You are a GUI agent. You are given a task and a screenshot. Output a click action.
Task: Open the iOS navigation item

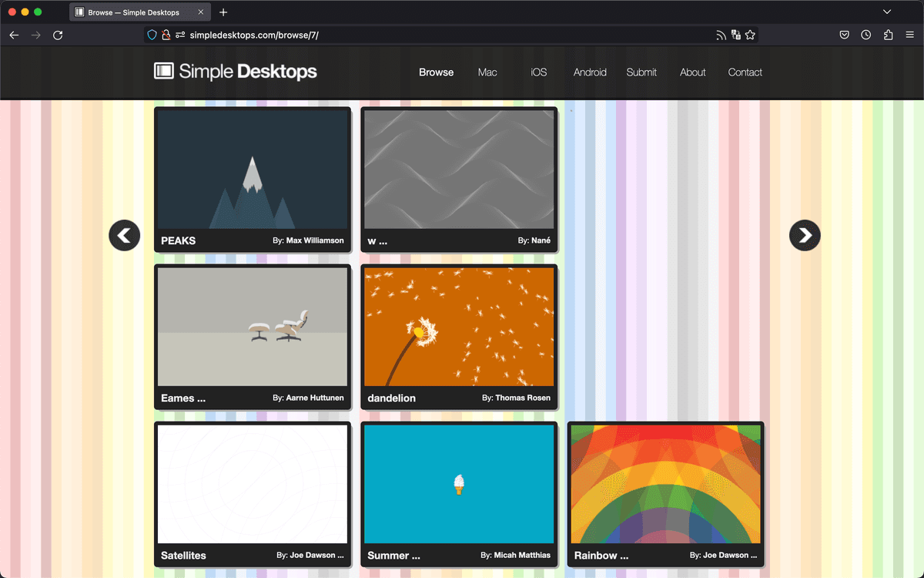tap(539, 72)
